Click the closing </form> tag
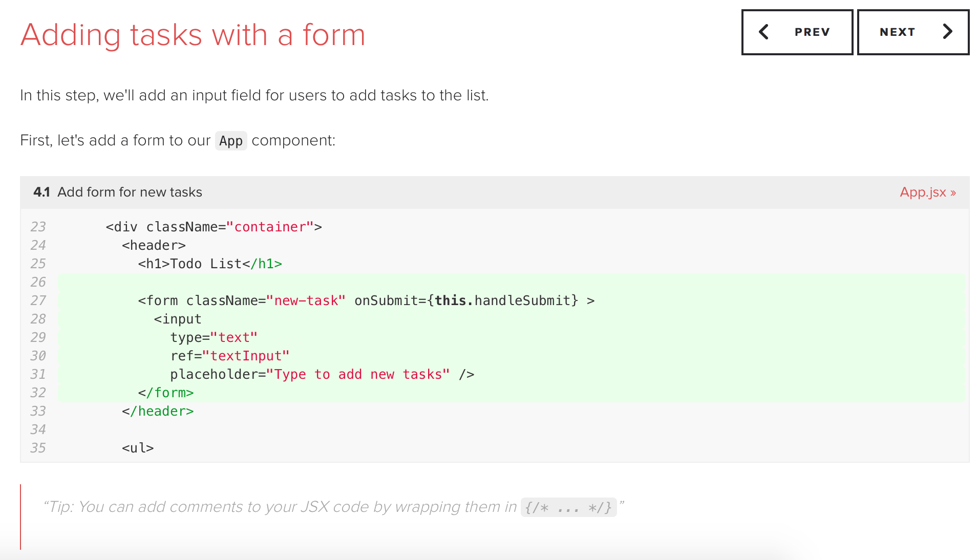978x560 pixels. (x=166, y=393)
